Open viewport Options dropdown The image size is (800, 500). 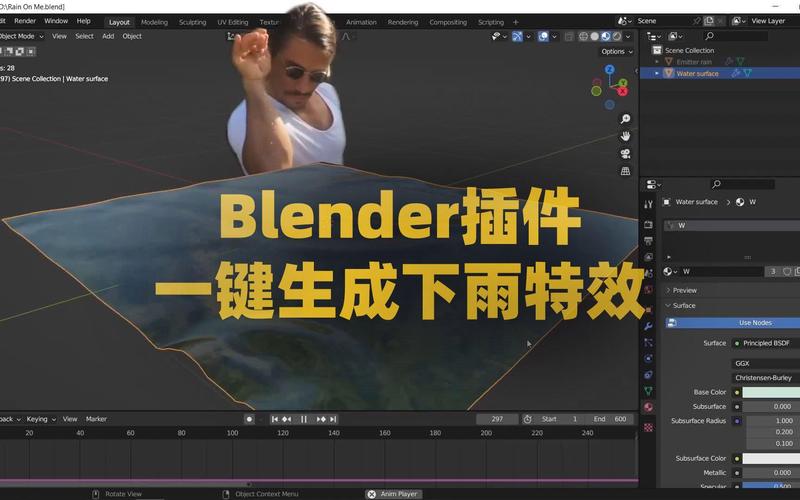(616, 52)
